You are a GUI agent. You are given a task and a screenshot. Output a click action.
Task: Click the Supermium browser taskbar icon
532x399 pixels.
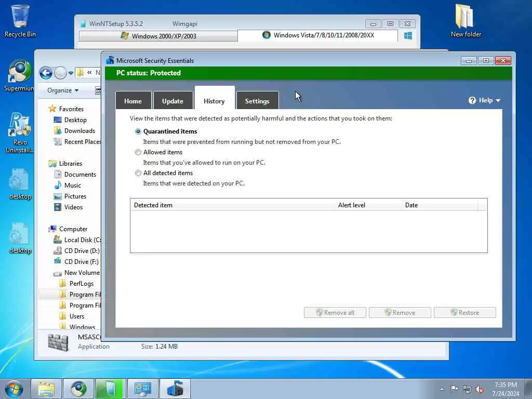coord(79,389)
